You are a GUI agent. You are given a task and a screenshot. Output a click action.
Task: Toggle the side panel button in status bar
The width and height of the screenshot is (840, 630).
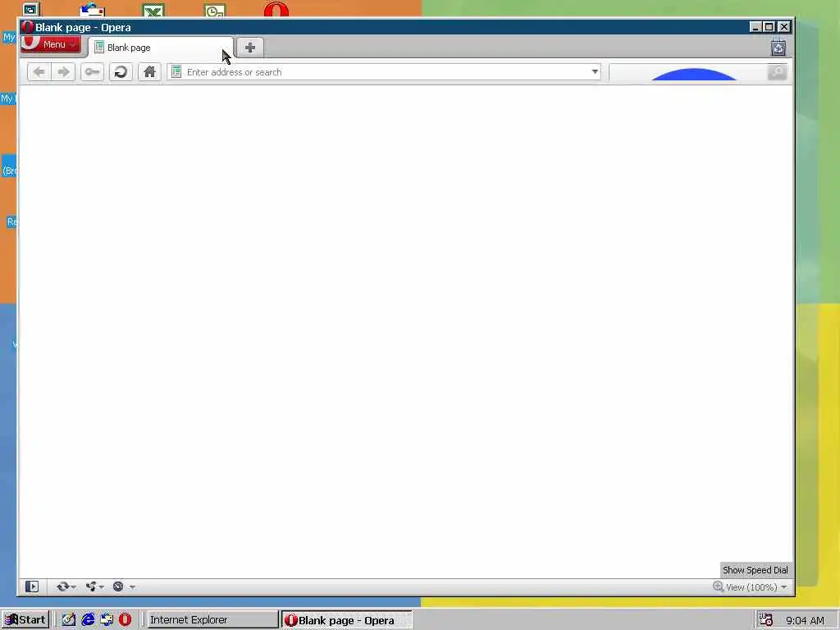(x=32, y=587)
